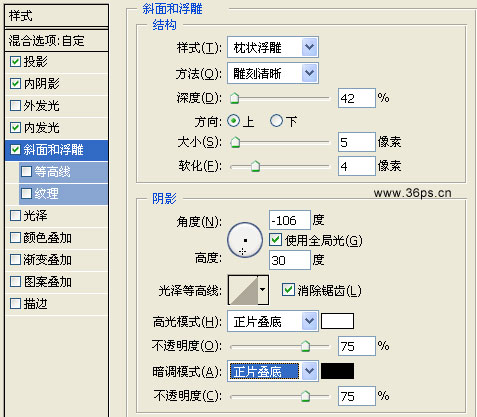Screen dimensions: 477x417
Task: Enable the 光泽 satin checkbox
Action: click(15, 216)
